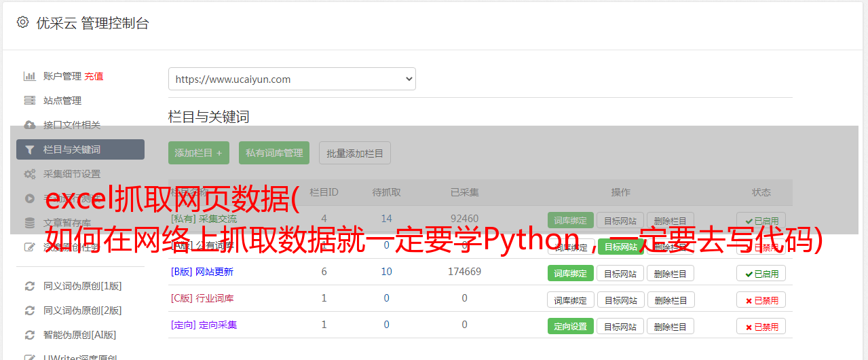The width and height of the screenshot is (868, 360).
Task: Toggle 已禁用 status for 行业词库 row
Action: [x=761, y=300]
